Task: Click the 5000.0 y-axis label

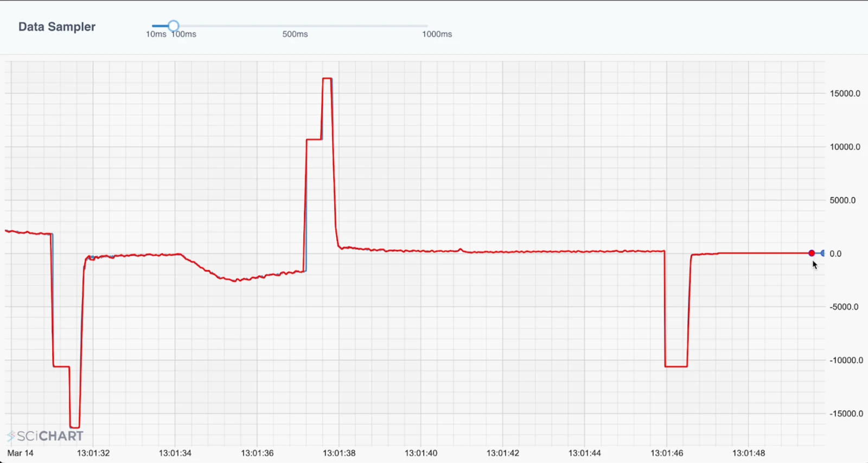Action: click(843, 200)
